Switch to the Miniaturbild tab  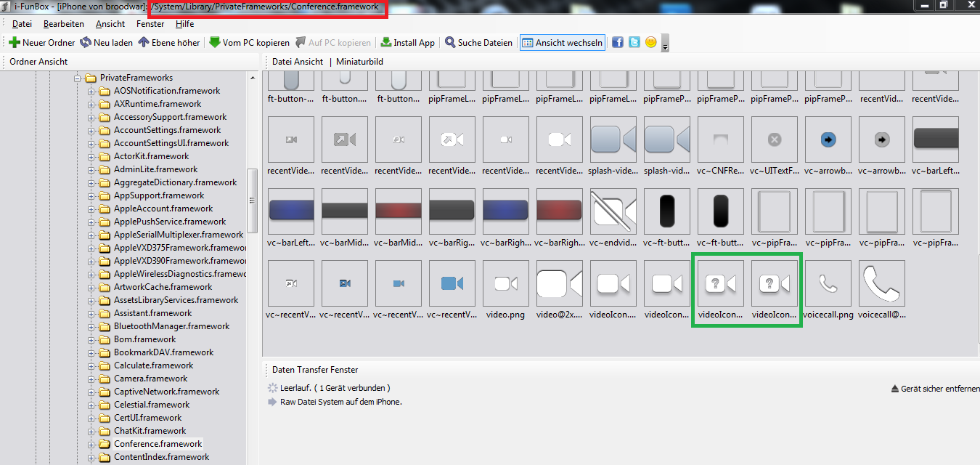(x=359, y=62)
